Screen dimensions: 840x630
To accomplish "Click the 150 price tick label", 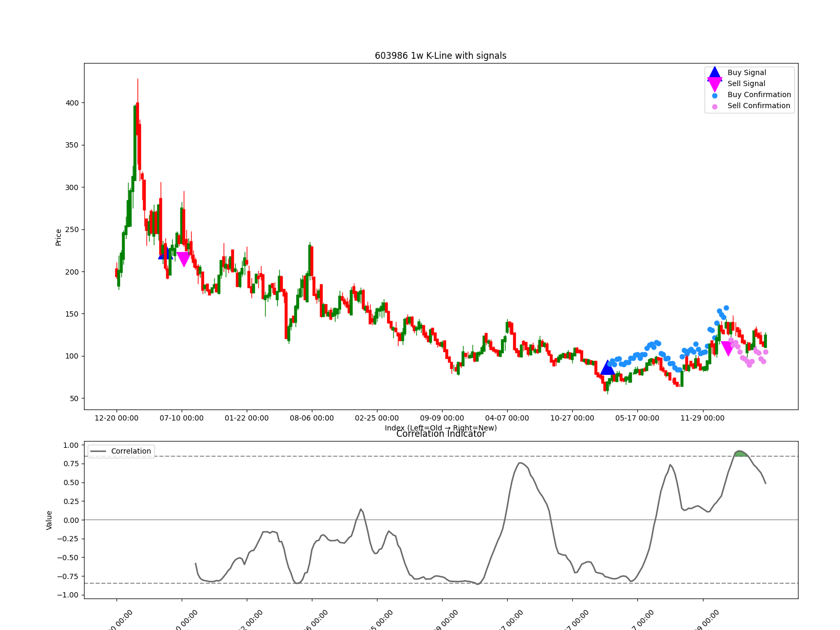I will 72,314.
